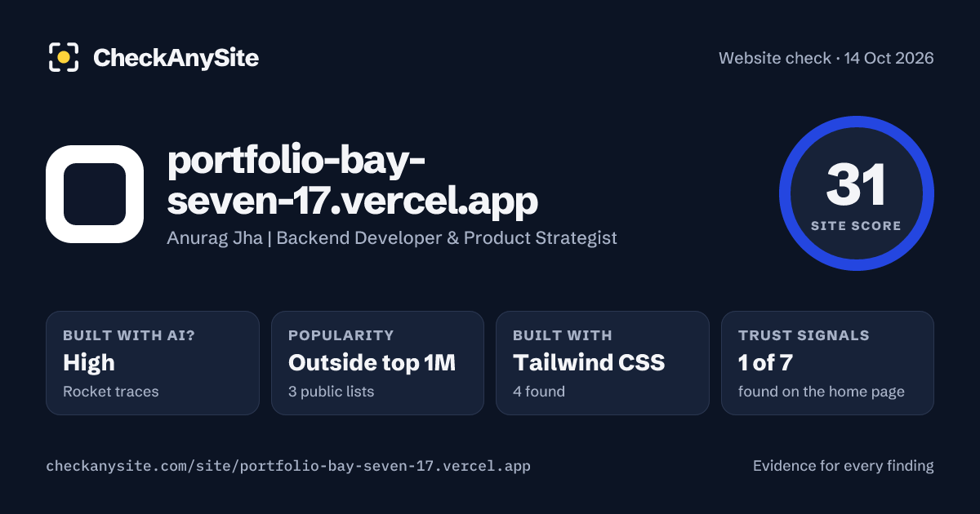Click 'Evidence for every finding' text
Viewport: 980px width, 514px height.
click(x=843, y=466)
